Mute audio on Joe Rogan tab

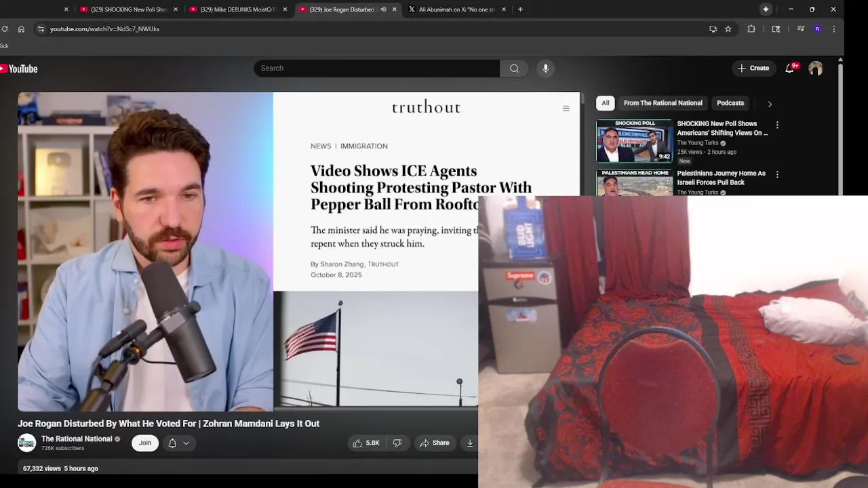pos(383,9)
